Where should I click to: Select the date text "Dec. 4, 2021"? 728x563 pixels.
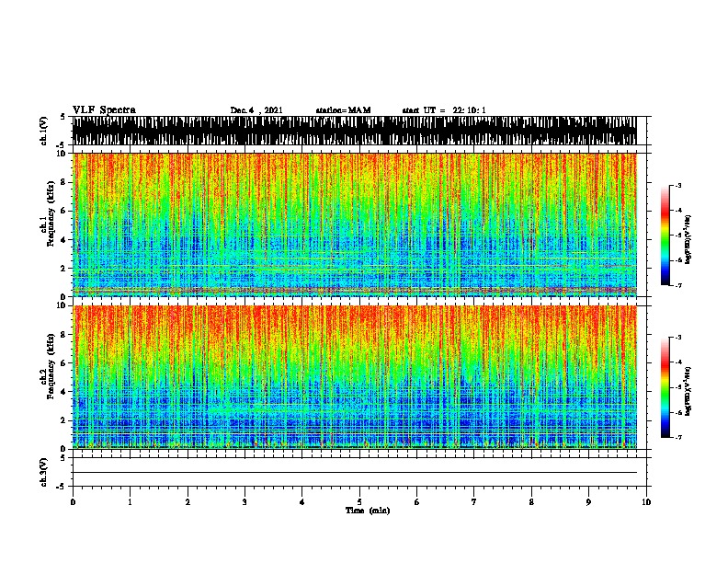pyautogui.click(x=256, y=110)
